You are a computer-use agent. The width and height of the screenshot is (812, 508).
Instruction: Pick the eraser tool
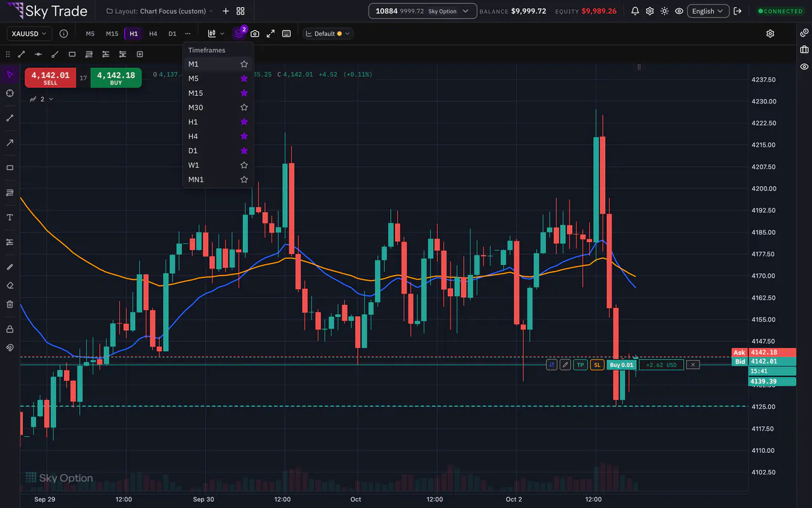(x=10, y=286)
